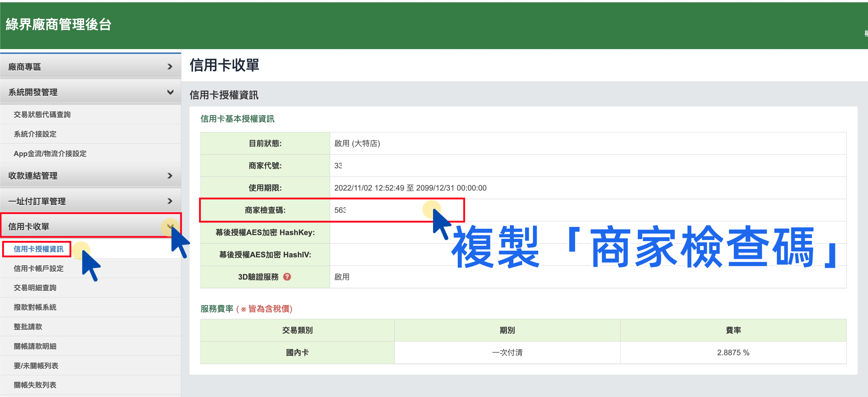Open 系統介接設定 menu item
The height and width of the screenshot is (397, 868).
click(x=35, y=134)
